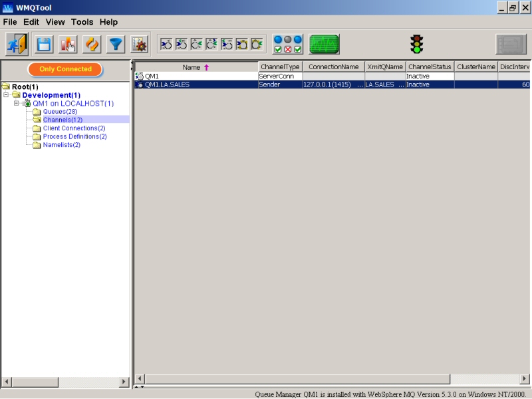The height and width of the screenshot is (399, 532).
Task: Select the Development(1) group label
Action: point(51,95)
